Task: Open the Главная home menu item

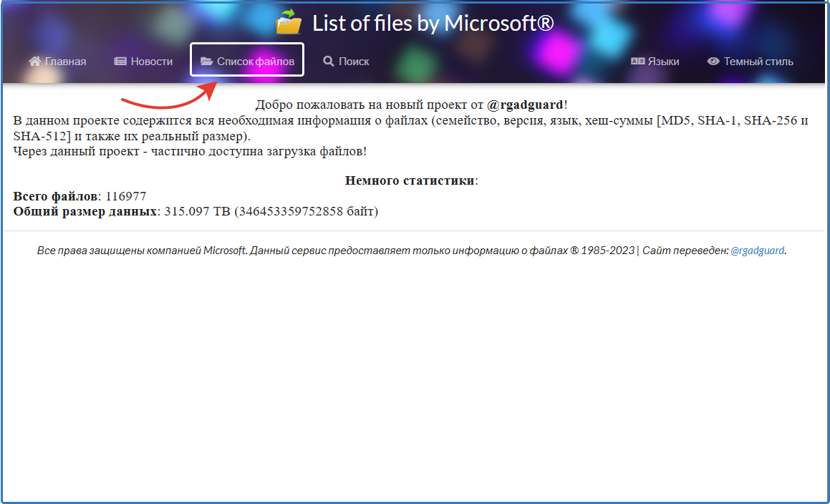Action: tap(57, 62)
